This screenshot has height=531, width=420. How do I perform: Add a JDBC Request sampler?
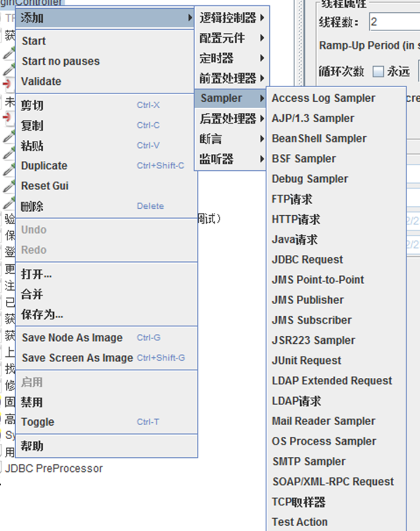(336, 260)
